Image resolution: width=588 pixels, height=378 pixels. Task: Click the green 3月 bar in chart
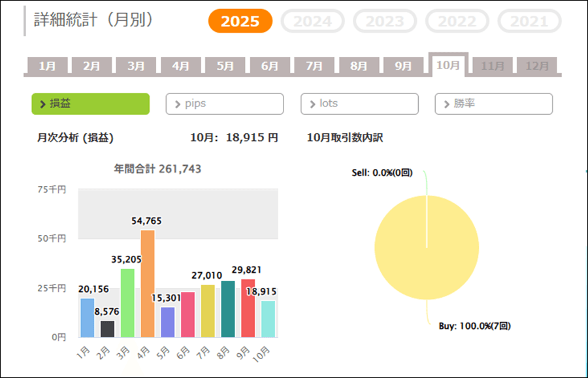127,303
